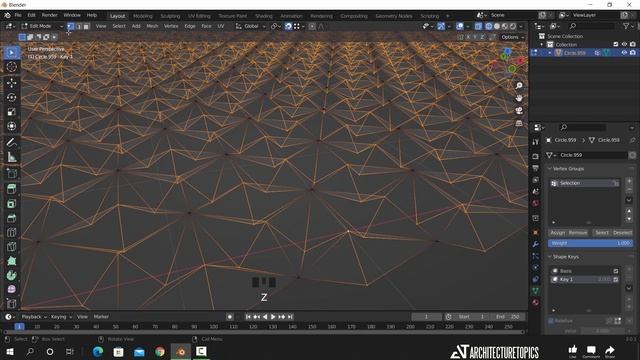Open the File menu
The width and height of the screenshot is (640, 360).
[x=18, y=15]
